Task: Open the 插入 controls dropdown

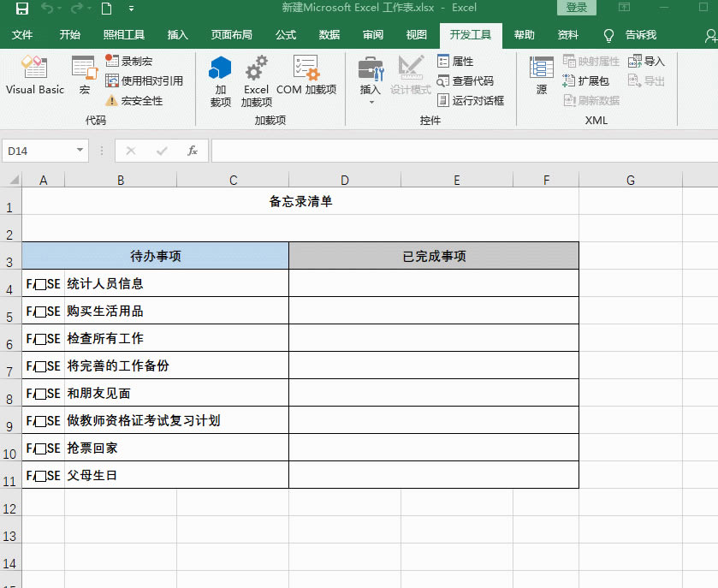Action: tap(371, 101)
